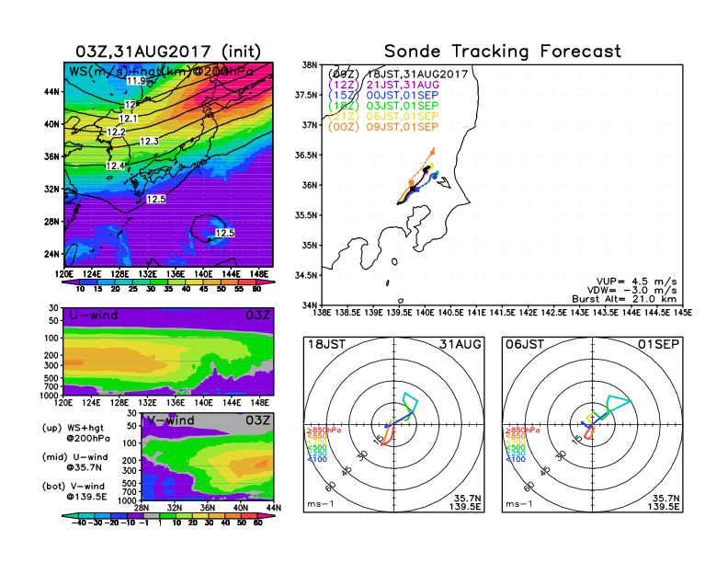
Task: Click the orange endpoint dot of the 00Z track
Action: coord(433,153)
